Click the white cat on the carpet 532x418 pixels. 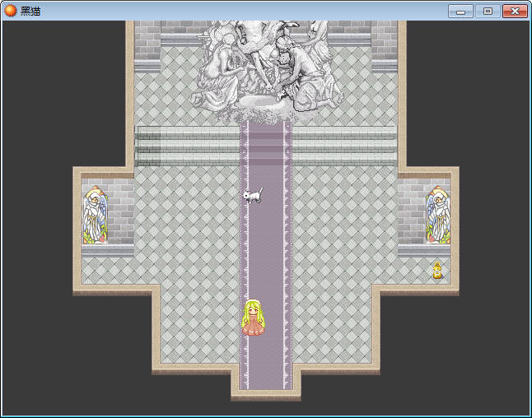[x=253, y=195]
